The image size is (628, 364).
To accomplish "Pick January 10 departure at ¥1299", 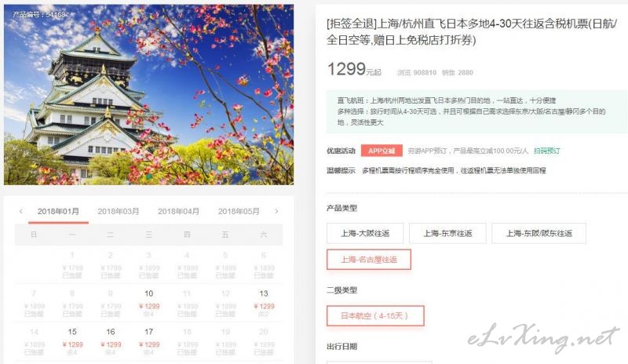I will tap(149, 303).
